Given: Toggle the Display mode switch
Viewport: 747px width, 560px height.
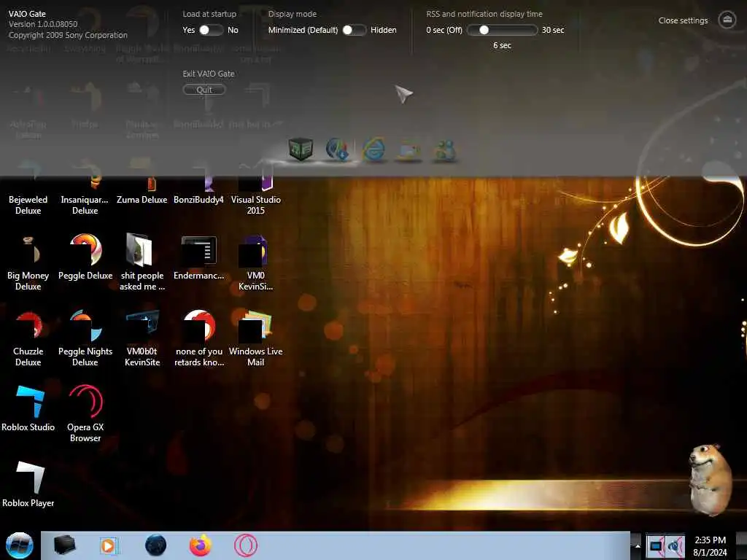Looking at the screenshot, I should (x=354, y=30).
